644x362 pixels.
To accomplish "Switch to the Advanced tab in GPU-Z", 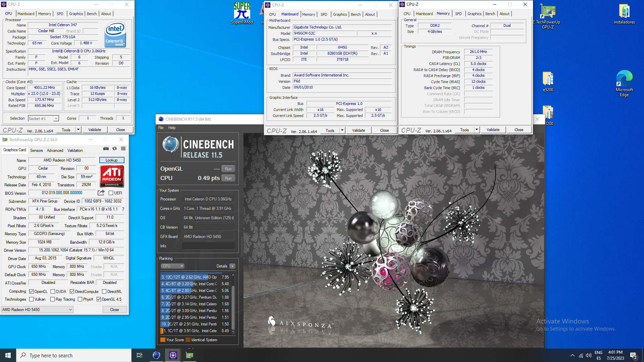I will [55, 150].
